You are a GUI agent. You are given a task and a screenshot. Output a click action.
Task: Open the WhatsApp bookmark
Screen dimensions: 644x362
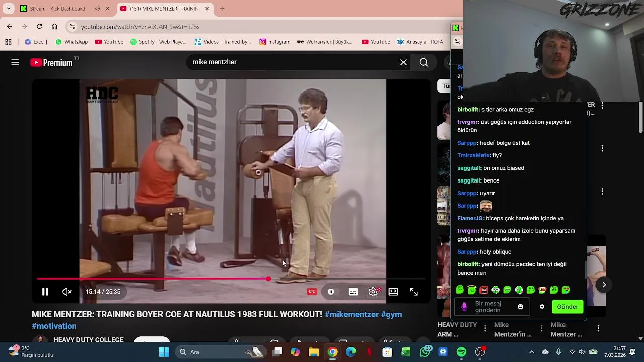pyautogui.click(x=71, y=42)
